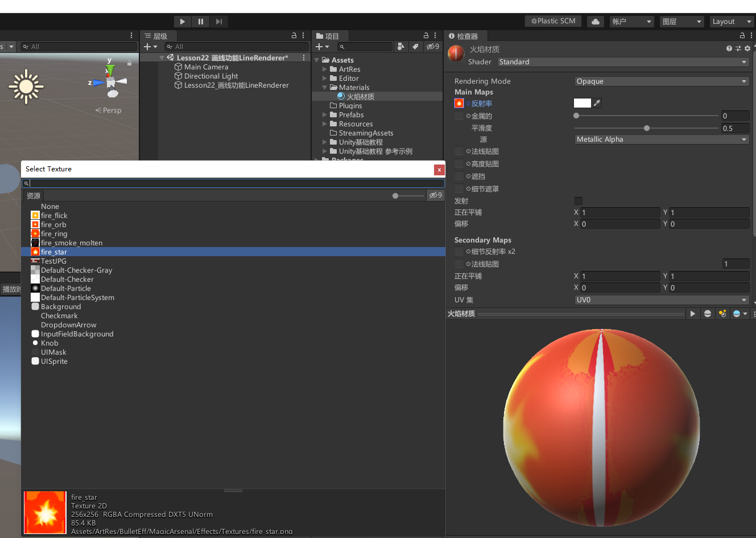Image resolution: width=756 pixels, height=538 pixels.
Task: Click the eyedropper next to the albedo color
Action: (x=597, y=103)
